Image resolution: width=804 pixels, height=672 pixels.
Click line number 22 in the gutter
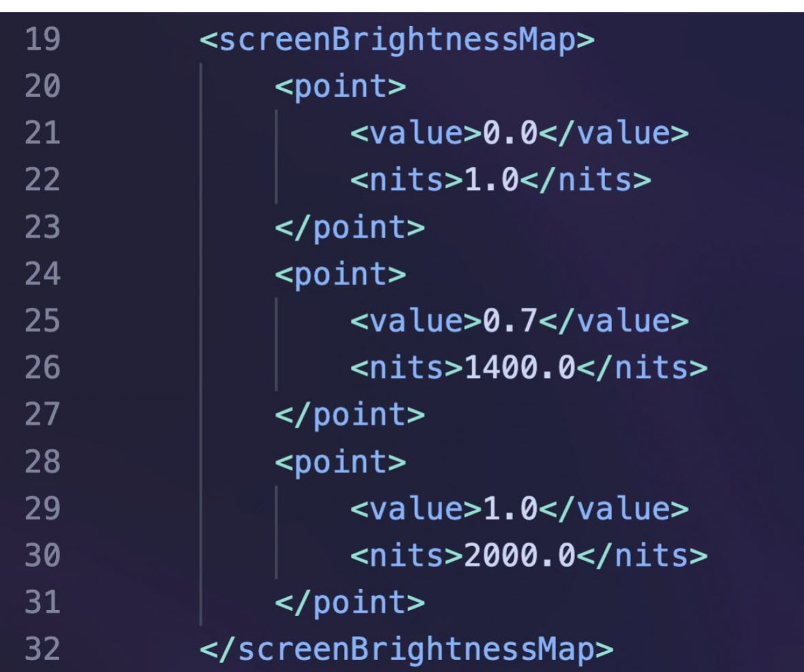[x=42, y=180]
